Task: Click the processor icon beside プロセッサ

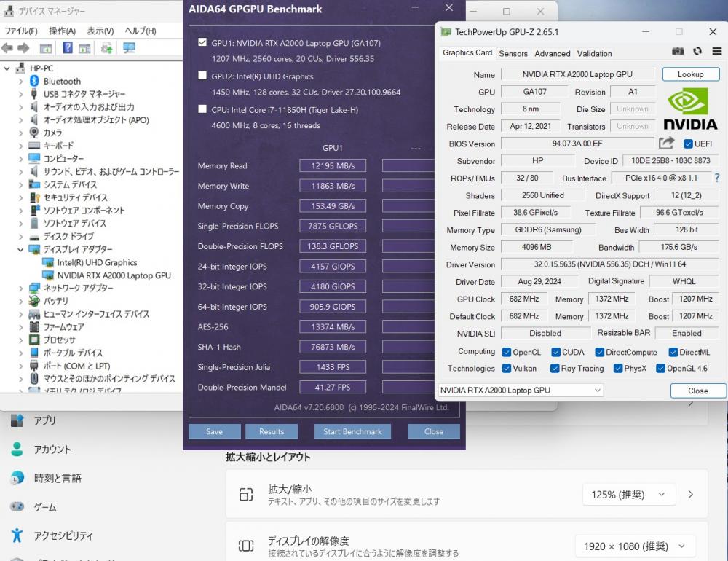Action: point(34,340)
